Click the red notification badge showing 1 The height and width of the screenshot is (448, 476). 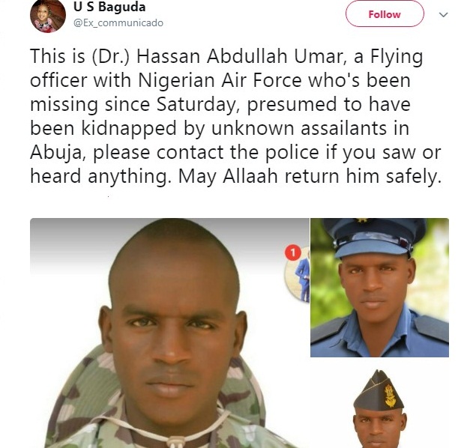click(x=292, y=253)
